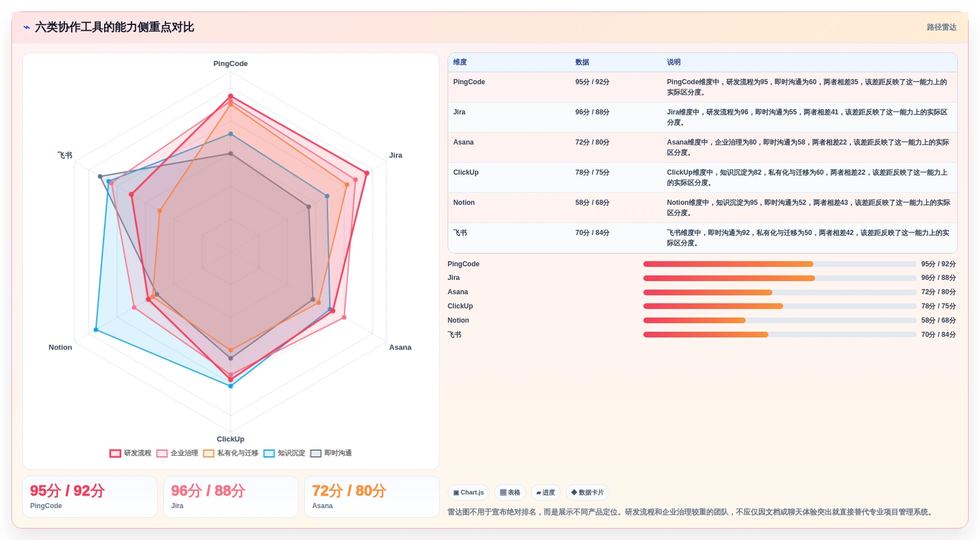Open the PingCode 95分 / 92分 stat card

[90, 497]
